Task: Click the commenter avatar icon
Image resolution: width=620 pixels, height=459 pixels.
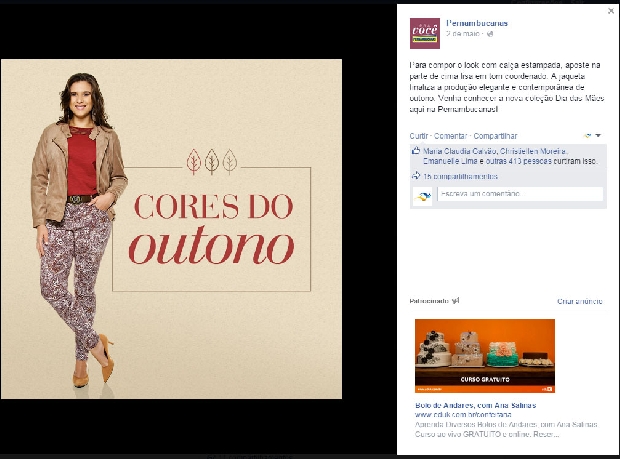Action: 422,196
